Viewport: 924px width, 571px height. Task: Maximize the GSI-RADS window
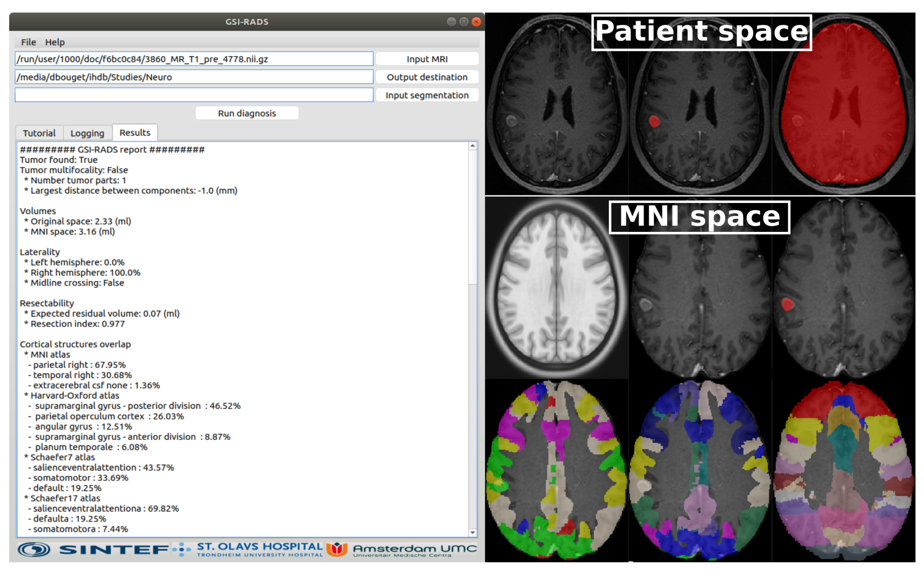464,22
